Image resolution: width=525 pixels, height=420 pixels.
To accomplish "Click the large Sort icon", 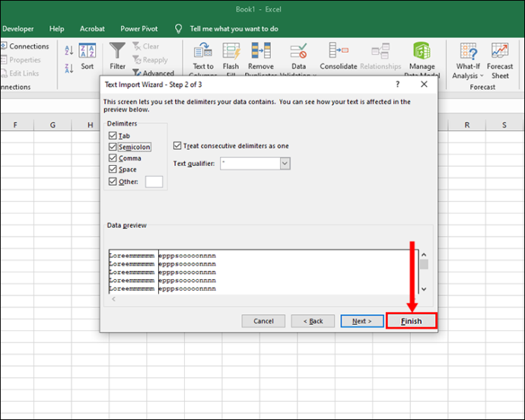I will coord(87,50).
